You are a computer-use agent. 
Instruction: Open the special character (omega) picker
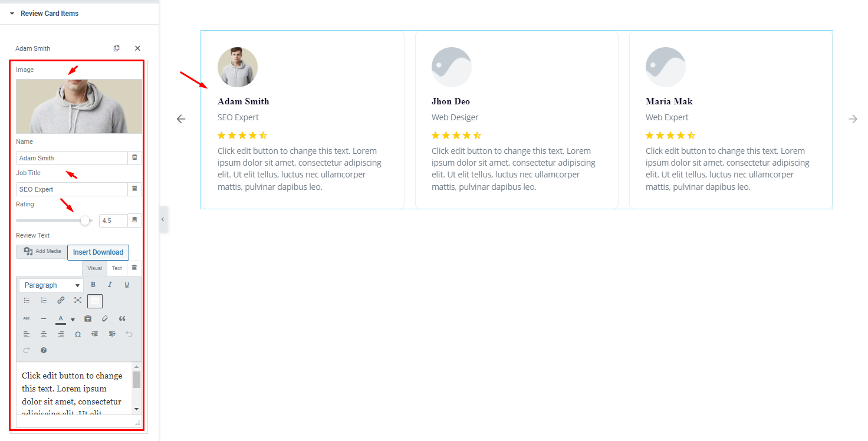pyautogui.click(x=77, y=334)
